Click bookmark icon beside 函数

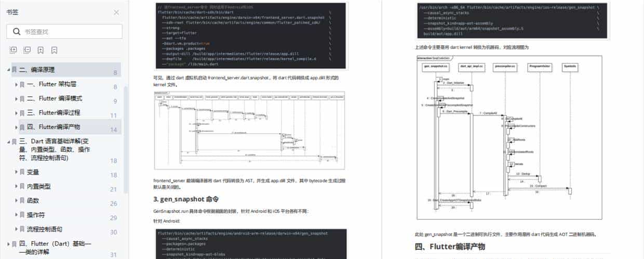(x=22, y=201)
